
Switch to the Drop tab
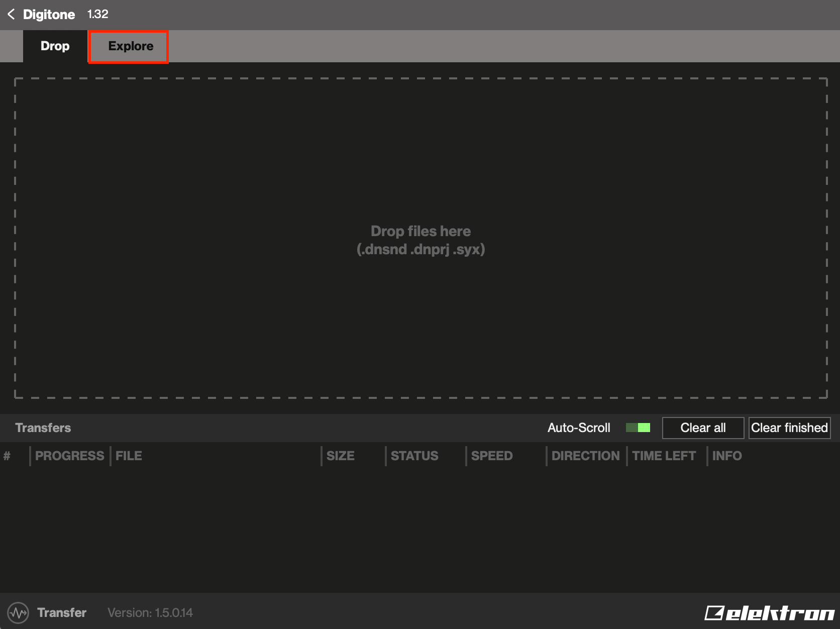[55, 46]
